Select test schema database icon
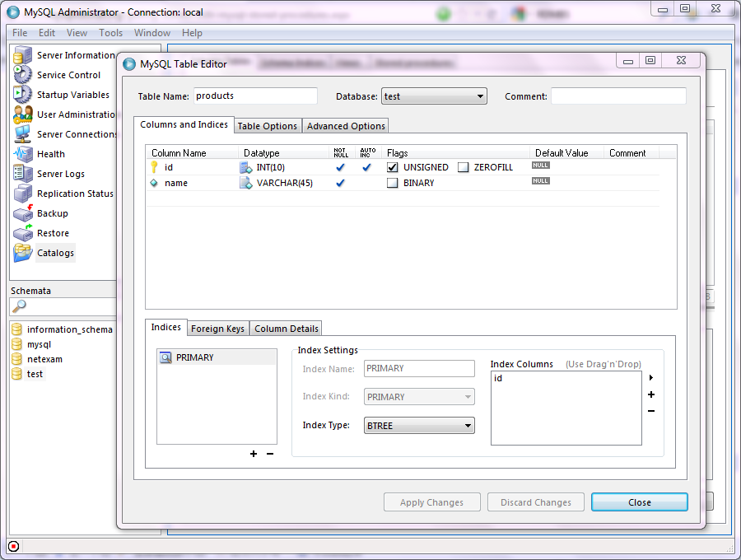The image size is (741, 560). pyautogui.click(x=16, y=374)
